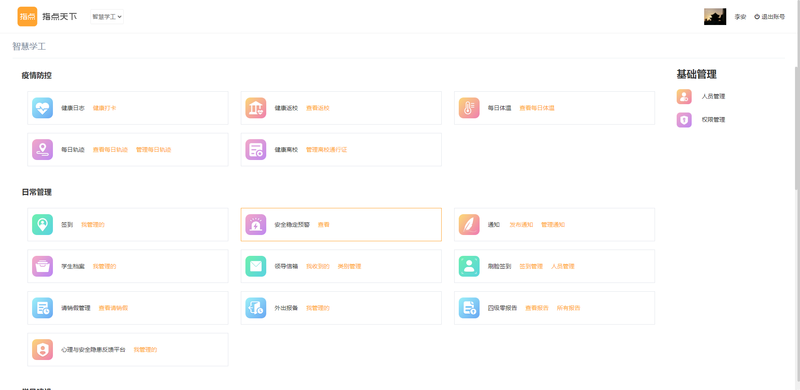Click the 查看报告 link
The height and width of the screenshot is (390, 800).
[537, 308]
